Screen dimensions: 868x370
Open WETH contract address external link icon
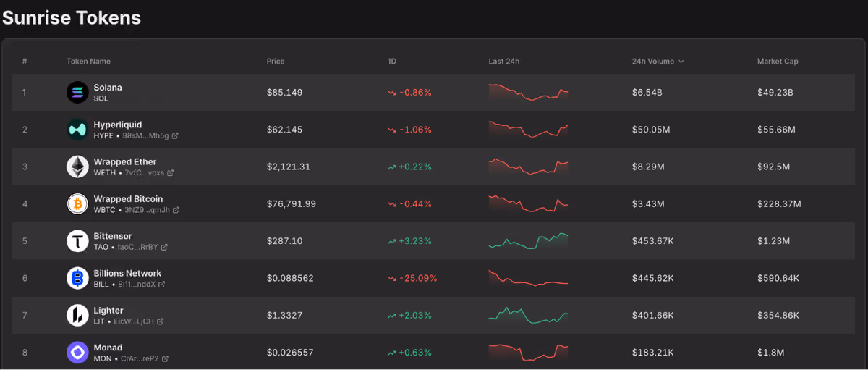click(x=170, y=173)
